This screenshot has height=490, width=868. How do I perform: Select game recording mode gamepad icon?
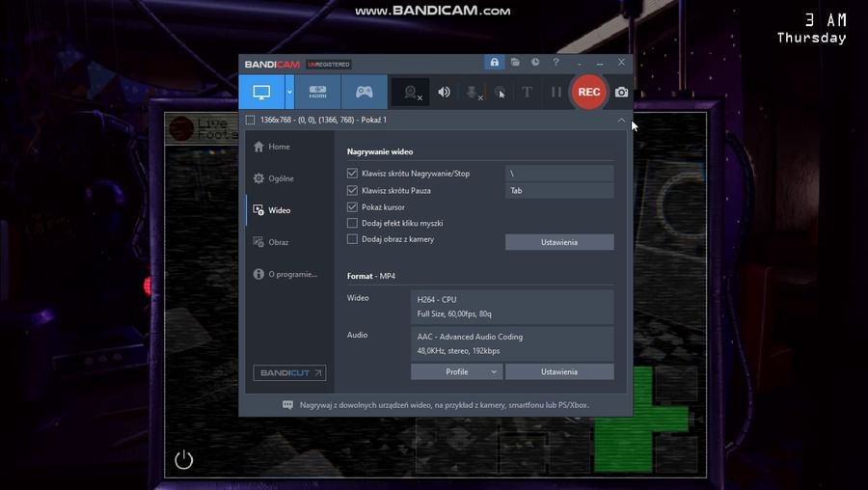coord(364,92)
